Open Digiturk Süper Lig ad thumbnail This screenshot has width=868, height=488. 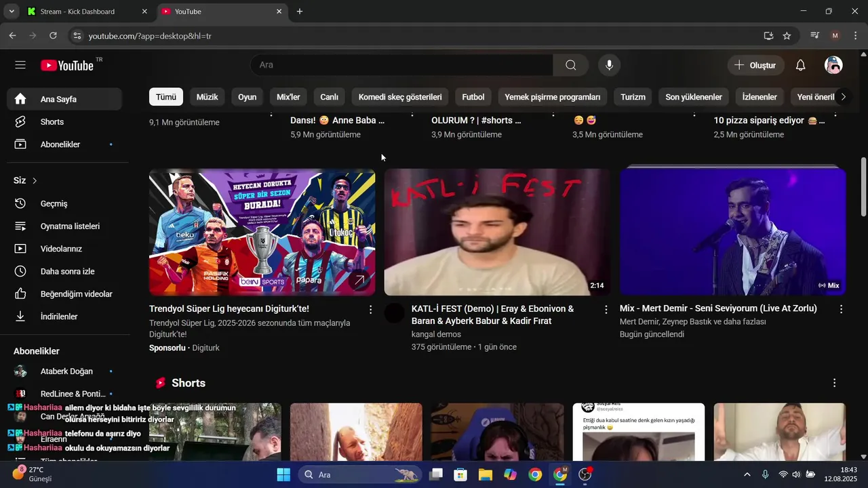(262, 232)
